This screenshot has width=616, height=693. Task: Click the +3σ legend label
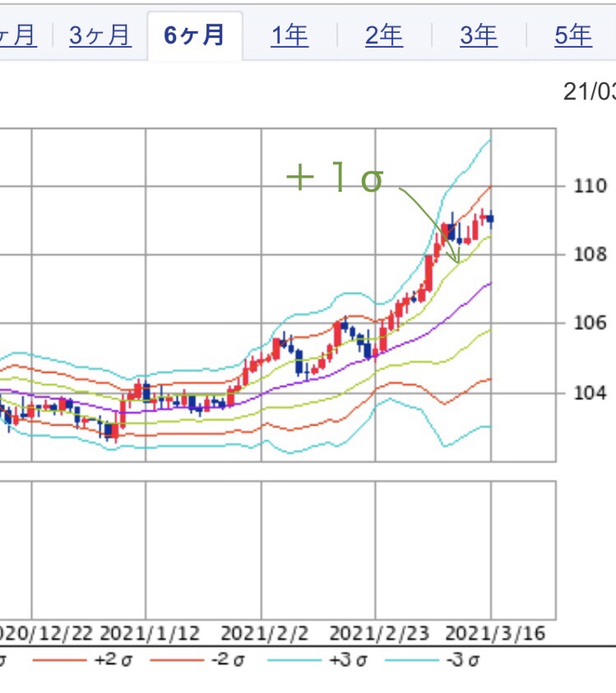click(349, 660)
